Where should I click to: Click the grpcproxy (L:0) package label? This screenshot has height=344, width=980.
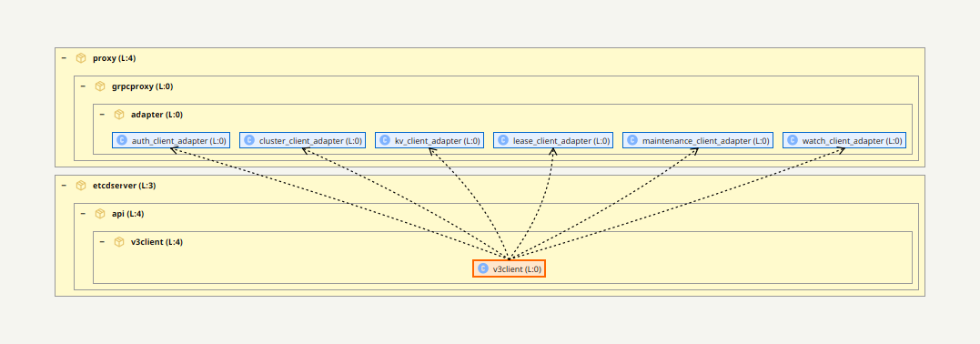(x=143, y=86)
